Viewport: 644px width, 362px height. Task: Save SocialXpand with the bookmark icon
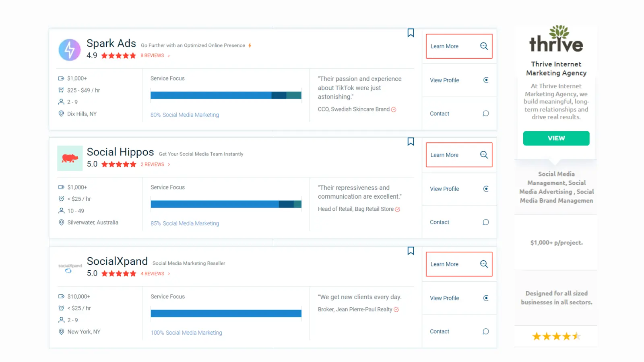pyautogui.click(x=411, y=251)
